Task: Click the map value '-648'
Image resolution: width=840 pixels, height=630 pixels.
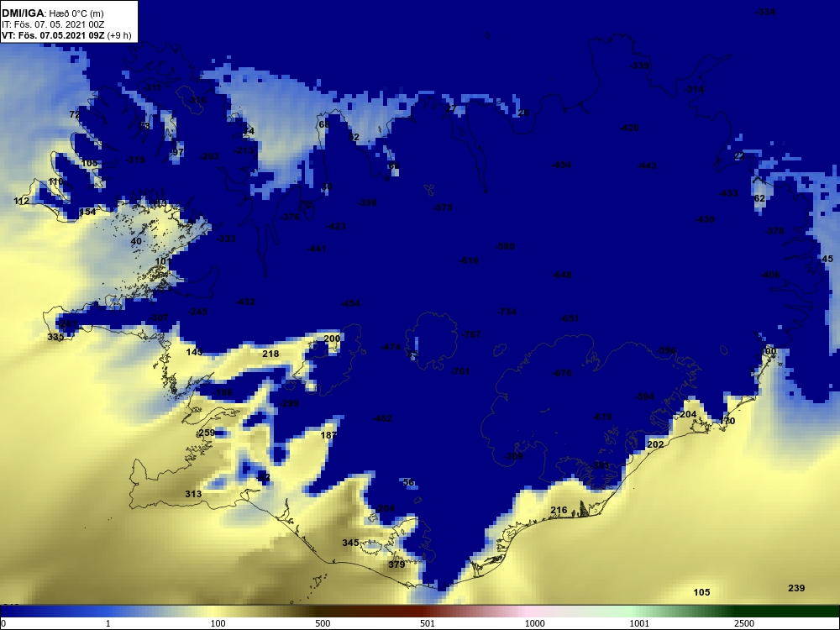Action: pos(562,275)
